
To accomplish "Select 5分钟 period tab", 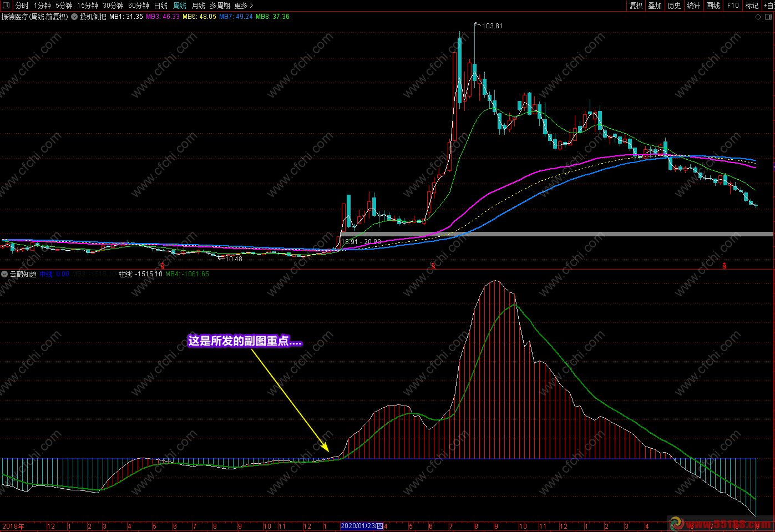I will coord(64,6).
